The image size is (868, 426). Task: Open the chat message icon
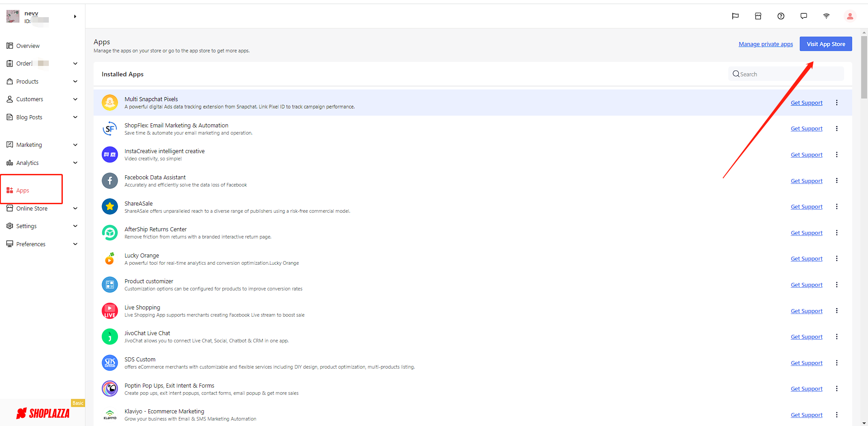pos(803,16)
